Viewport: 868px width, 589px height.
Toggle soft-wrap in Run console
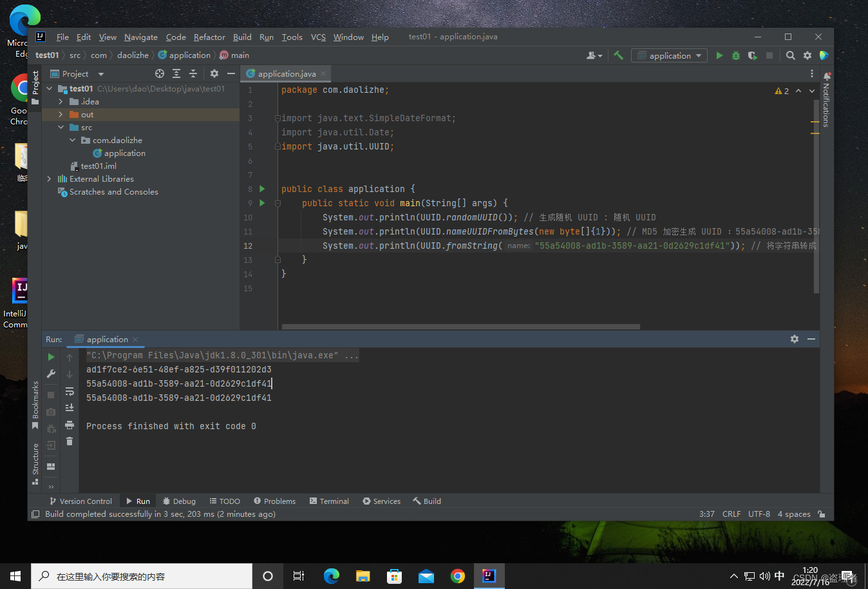(x=70, y=391)
